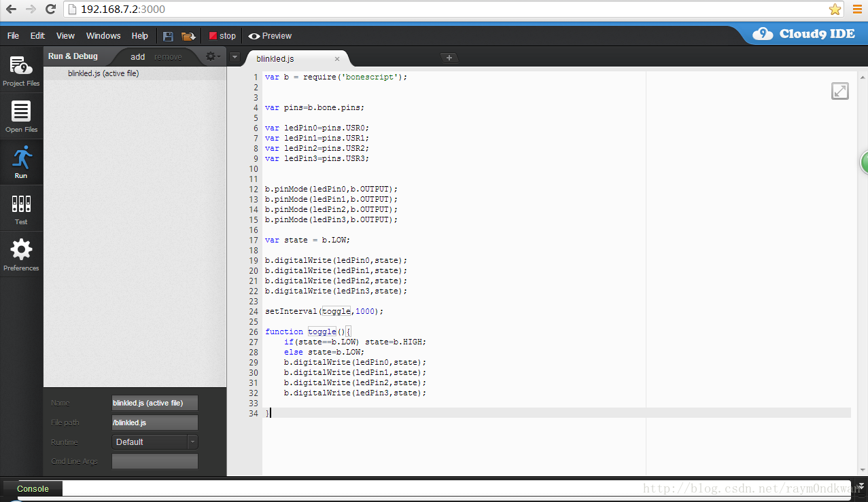This screenshot has height=502, width=868.
Task: Open the Help menu
Action: 140,36
